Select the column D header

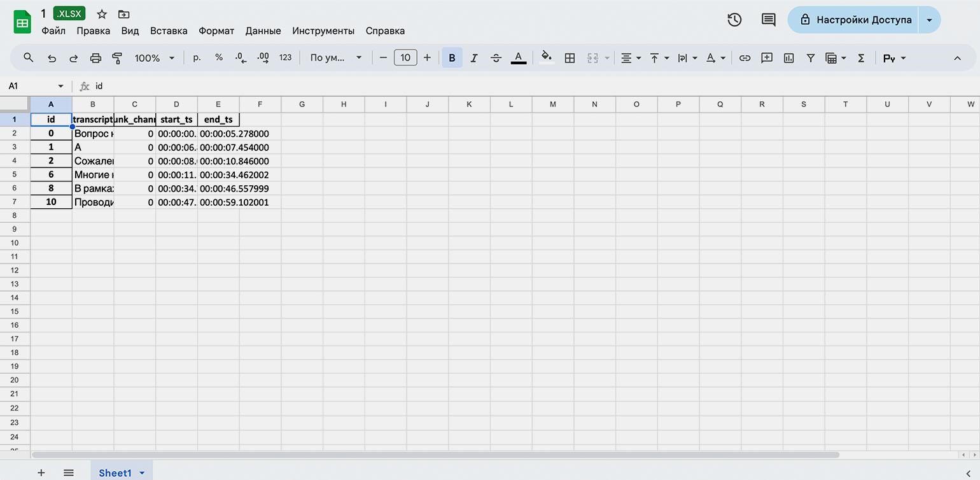point(176,104)
